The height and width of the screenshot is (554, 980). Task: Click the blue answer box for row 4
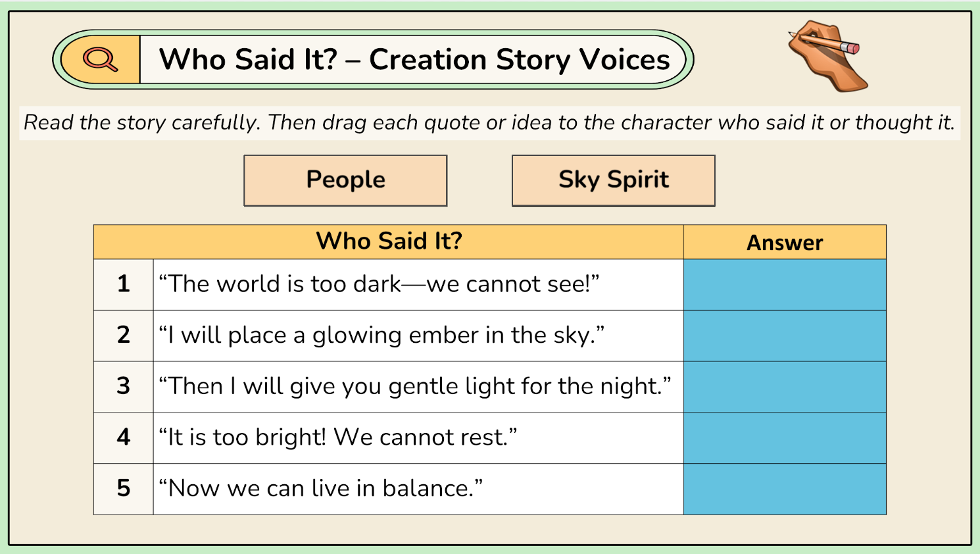coord(785,438)
